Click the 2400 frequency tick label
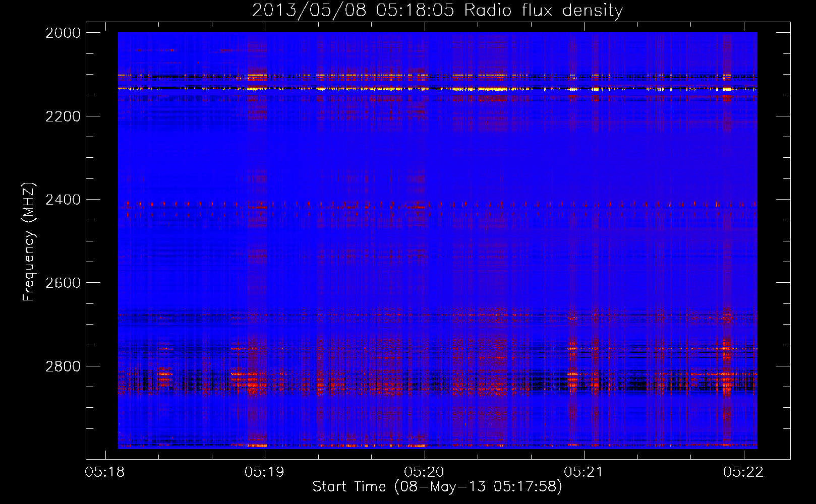This screenshot has width=816, height=504. click(x=63, y=200)
